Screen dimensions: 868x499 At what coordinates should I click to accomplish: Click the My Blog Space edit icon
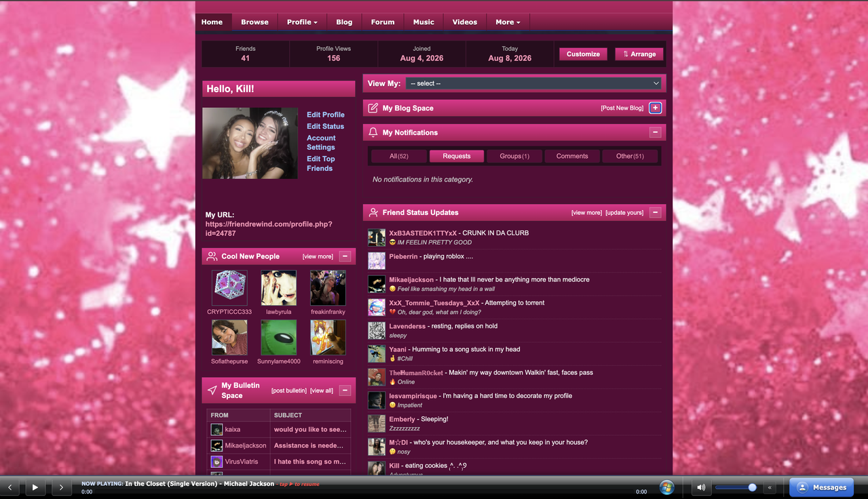click(x=373, y=108)
